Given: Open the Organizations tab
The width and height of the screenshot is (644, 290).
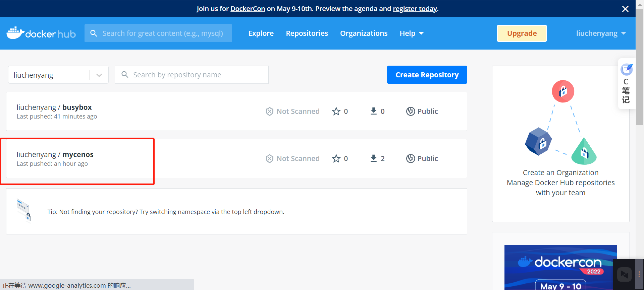Looking at the screenshot, I should [x=364, y=33].
